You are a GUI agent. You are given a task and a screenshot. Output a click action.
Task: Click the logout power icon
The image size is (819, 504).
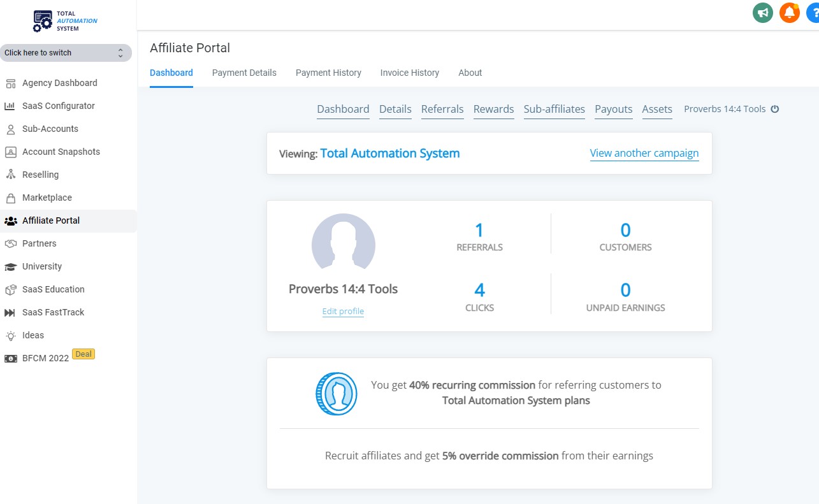point(775,109)
